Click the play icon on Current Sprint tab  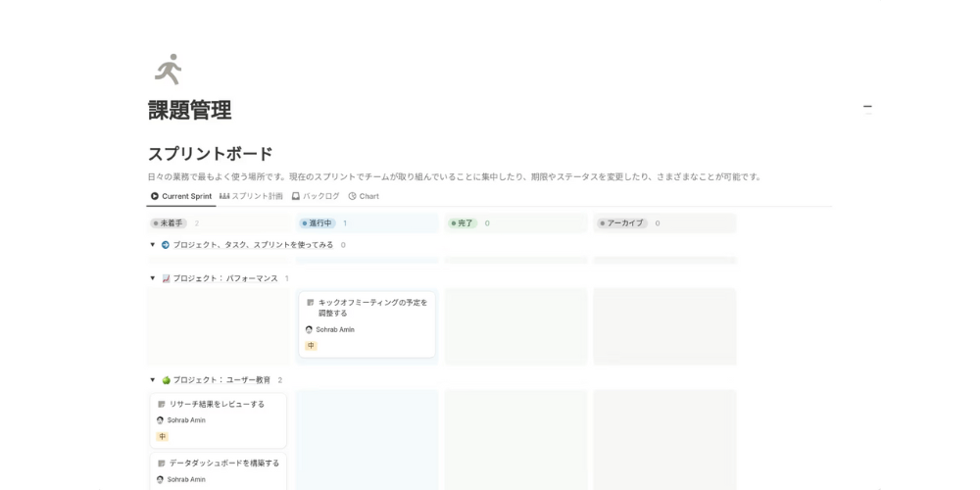[155, 196]
